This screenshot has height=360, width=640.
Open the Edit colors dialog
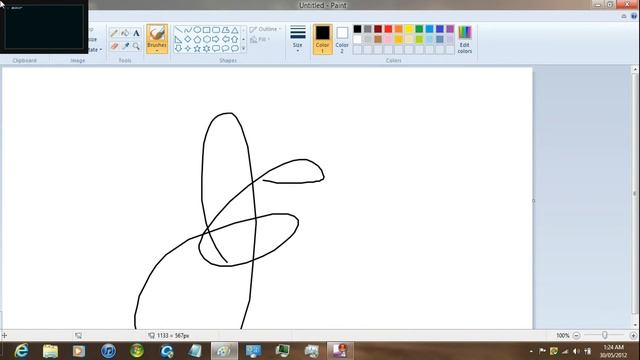(x=464, y=39)
